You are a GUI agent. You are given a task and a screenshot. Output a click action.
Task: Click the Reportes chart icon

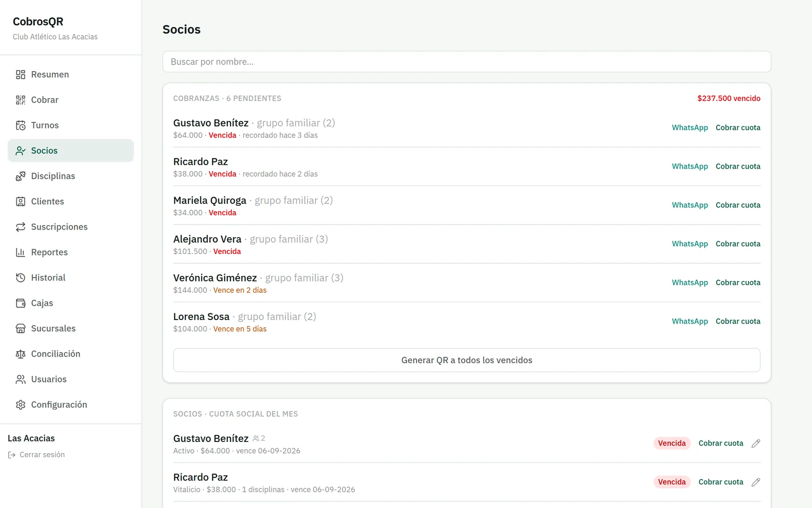point(20,252)
